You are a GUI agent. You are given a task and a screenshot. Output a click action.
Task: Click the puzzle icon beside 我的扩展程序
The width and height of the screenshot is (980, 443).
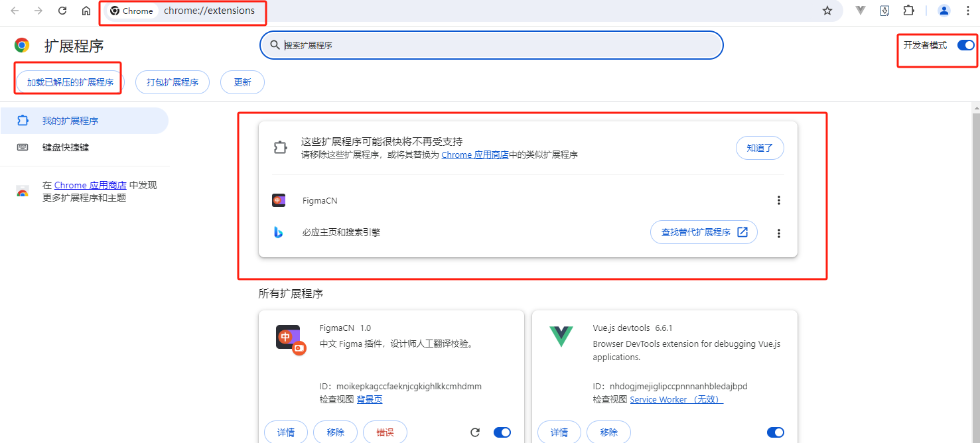coord(23,121)
